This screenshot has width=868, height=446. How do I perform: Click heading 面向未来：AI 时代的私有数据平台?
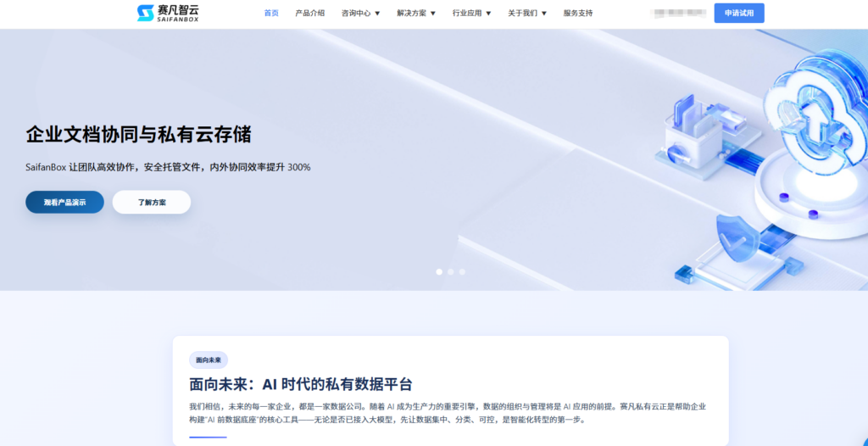[x=301, y=384]
